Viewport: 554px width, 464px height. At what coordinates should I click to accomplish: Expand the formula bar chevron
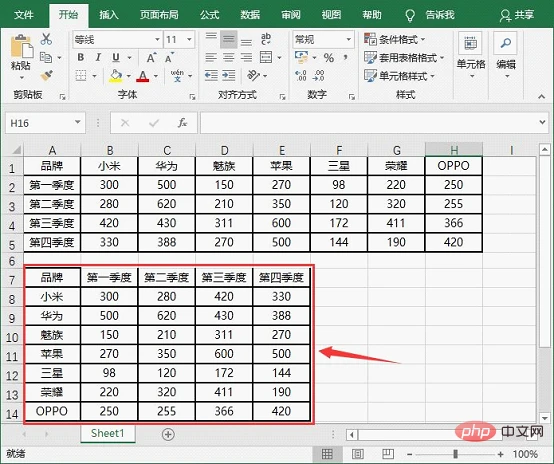point(542,122)
